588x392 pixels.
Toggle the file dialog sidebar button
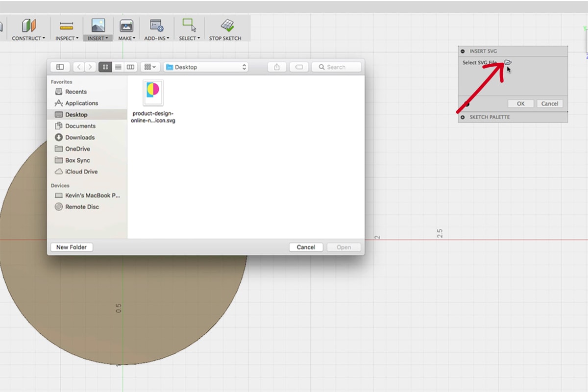pyautogui.click(x=60, y=67)
